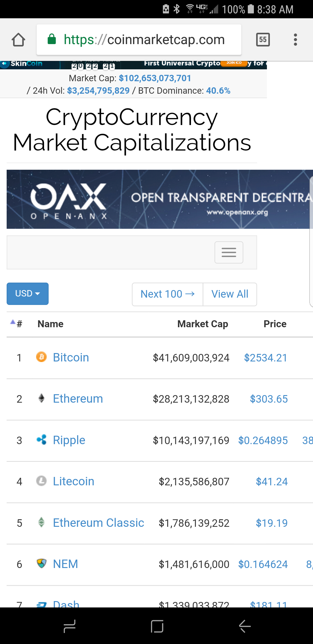This screenshot has height=644, width=313.
Task: Tap the Litecoin logo icon
Action: pos(41,481)
